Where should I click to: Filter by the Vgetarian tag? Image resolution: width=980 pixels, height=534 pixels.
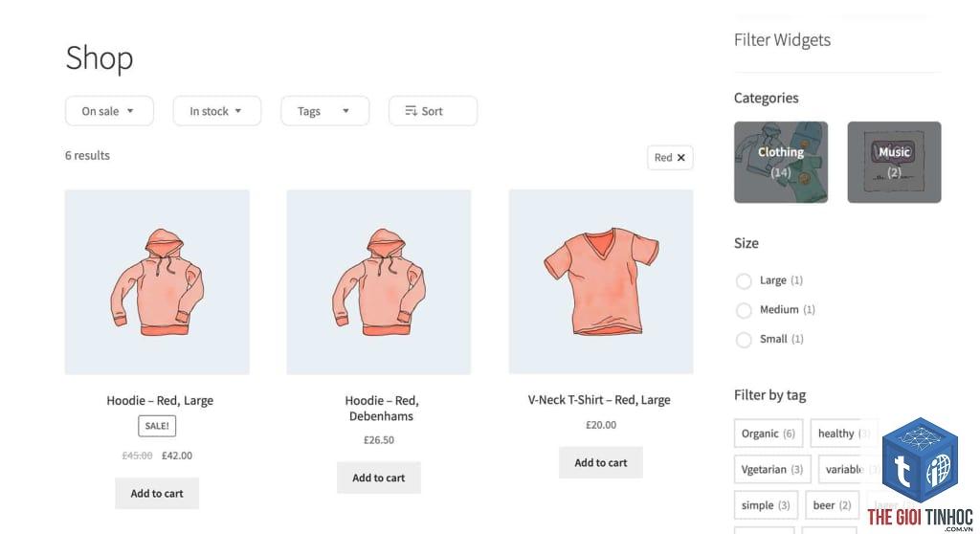[x=772, y=470]
